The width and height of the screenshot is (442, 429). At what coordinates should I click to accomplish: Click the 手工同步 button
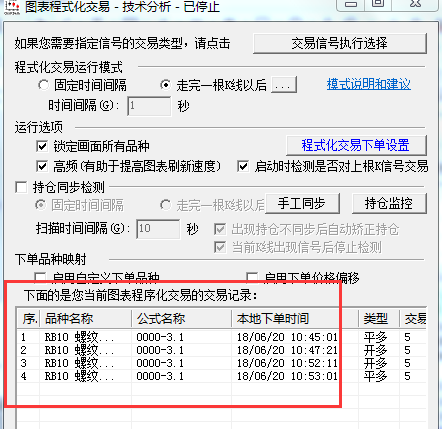(302, 203)
